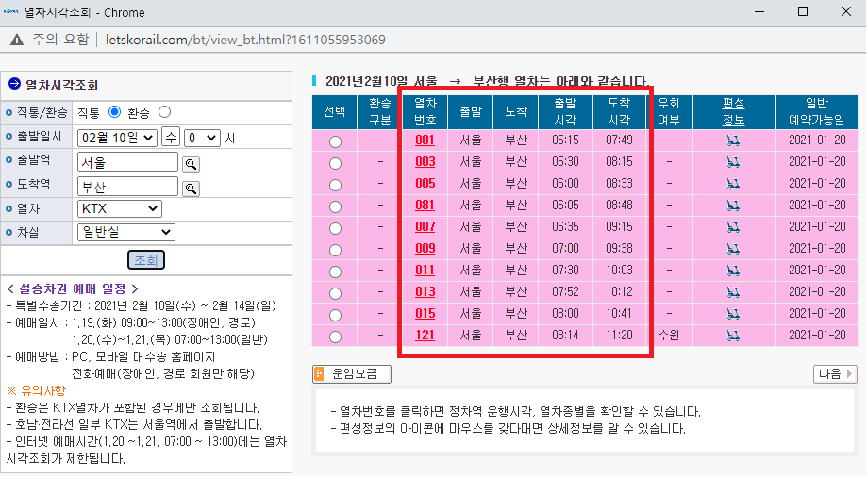Image resolution: width=868 pixels, height=477 pixels.
Task: Click the 수원 detour cell for train 121
Action: 669,336
